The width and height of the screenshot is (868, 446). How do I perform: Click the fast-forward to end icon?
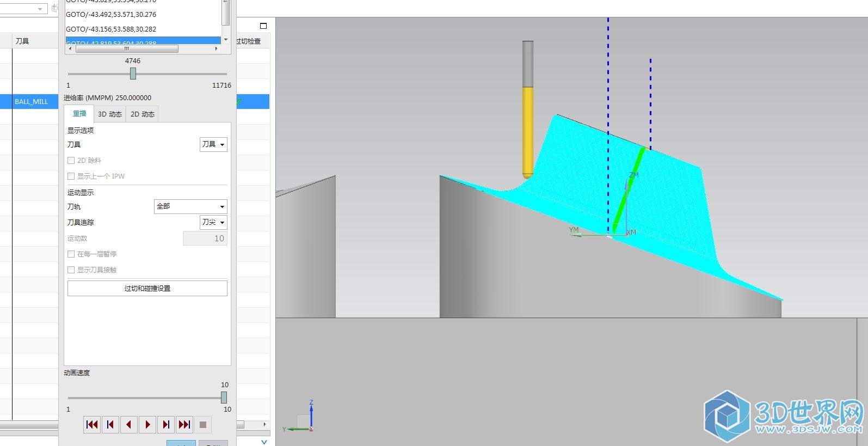tap(184, 425)
